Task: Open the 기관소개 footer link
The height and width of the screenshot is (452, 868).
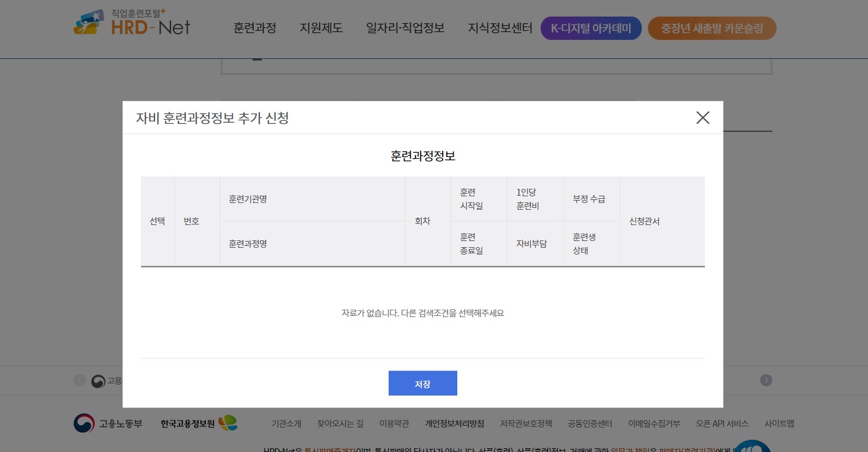Action: (286, 423)
